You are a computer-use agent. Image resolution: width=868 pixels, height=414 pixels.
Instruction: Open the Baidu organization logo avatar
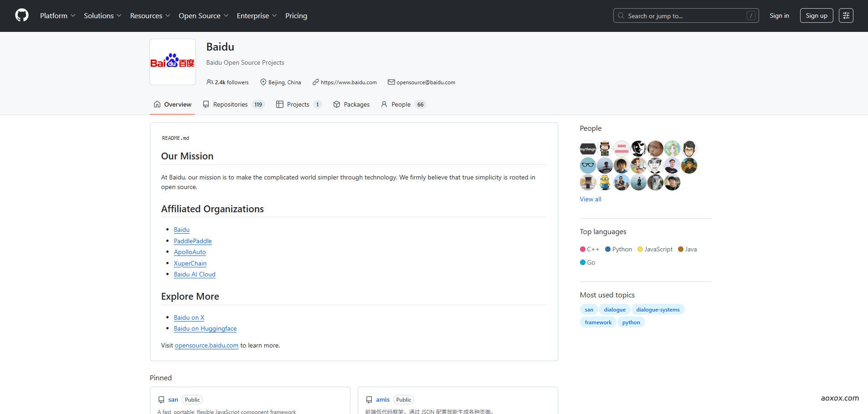coord(173,62)
